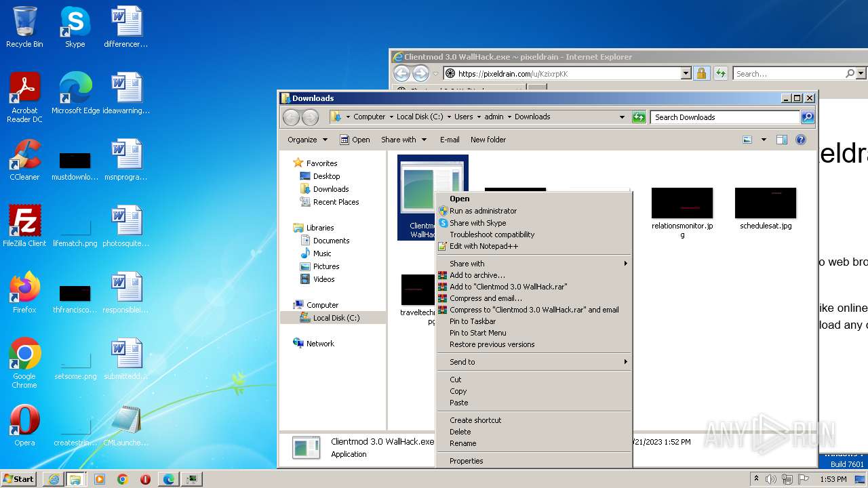Show hidden system tray icons
This screenshot has width=868, height=488.
tap(756, 479)
